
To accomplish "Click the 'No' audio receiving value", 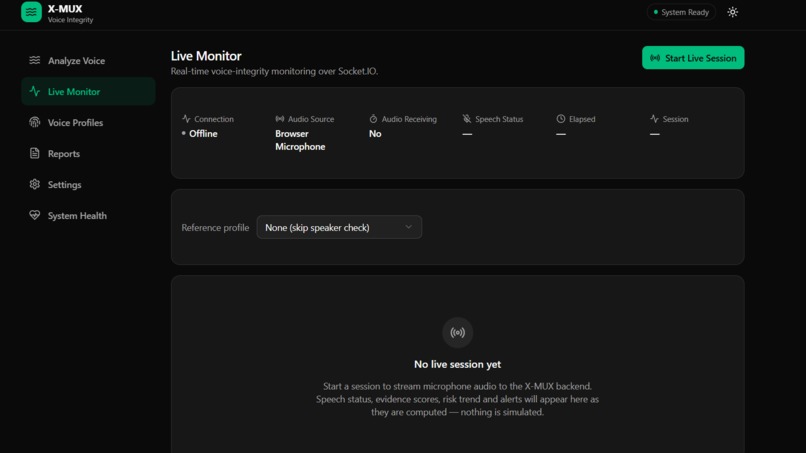I will [x=375, y=134].
